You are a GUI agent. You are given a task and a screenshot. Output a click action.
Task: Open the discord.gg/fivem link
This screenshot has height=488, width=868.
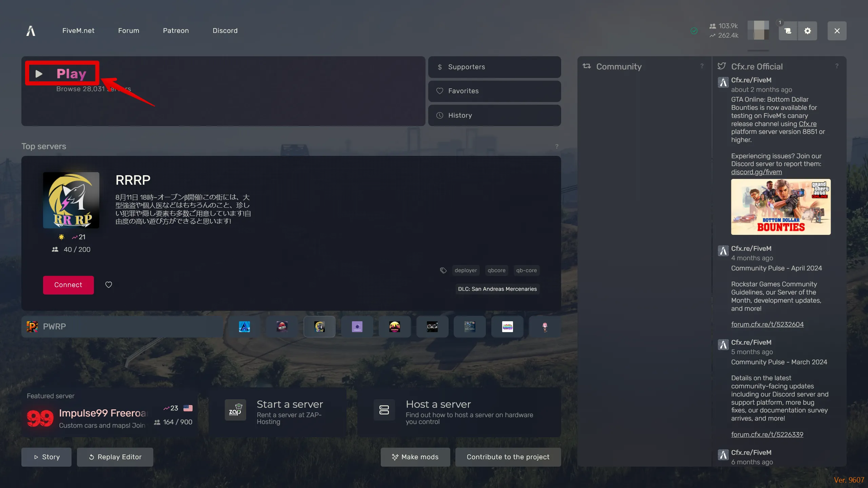pos(756,172)
